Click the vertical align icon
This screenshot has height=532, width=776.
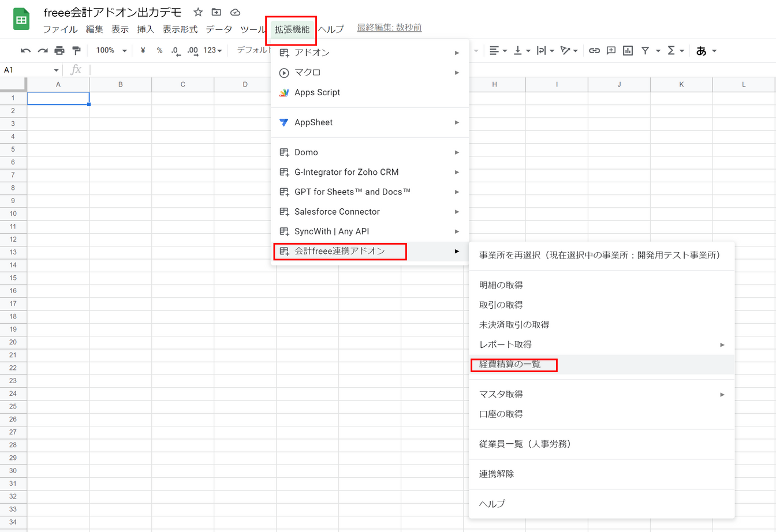coord(518,51)
